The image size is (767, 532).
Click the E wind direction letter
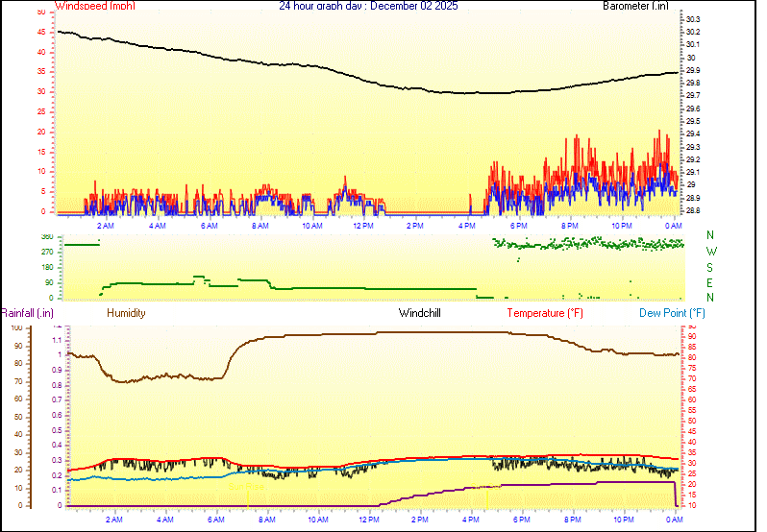[710, 283]
